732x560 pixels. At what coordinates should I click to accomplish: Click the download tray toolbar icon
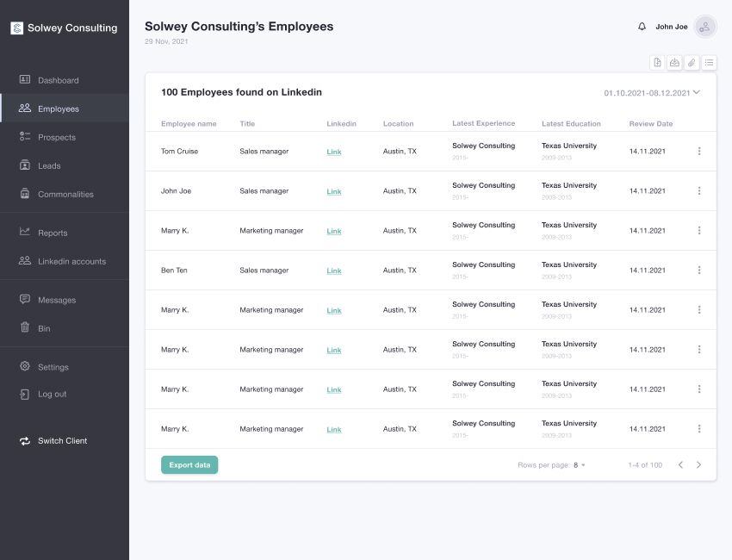click(674, 63)
